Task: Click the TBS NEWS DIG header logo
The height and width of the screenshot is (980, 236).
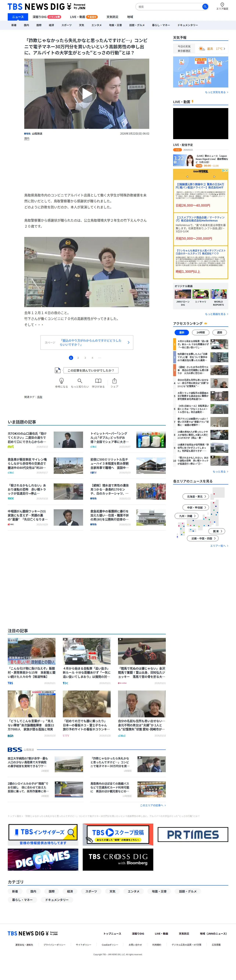Action: point(47,6)
